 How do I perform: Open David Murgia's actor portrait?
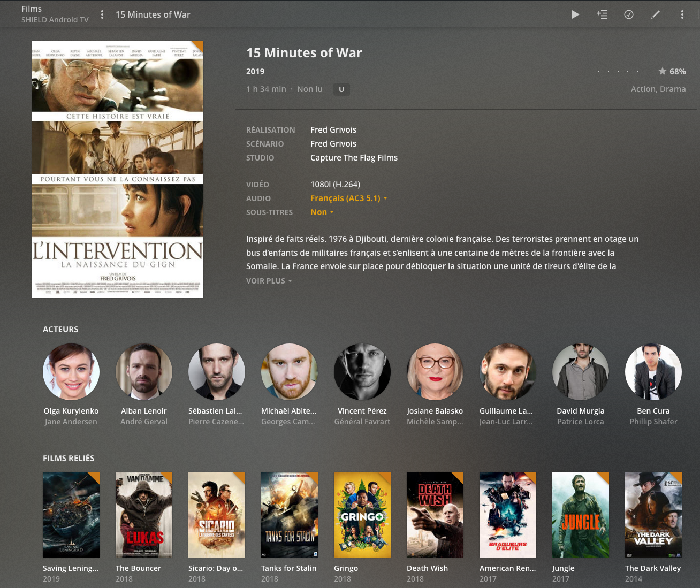581,372
